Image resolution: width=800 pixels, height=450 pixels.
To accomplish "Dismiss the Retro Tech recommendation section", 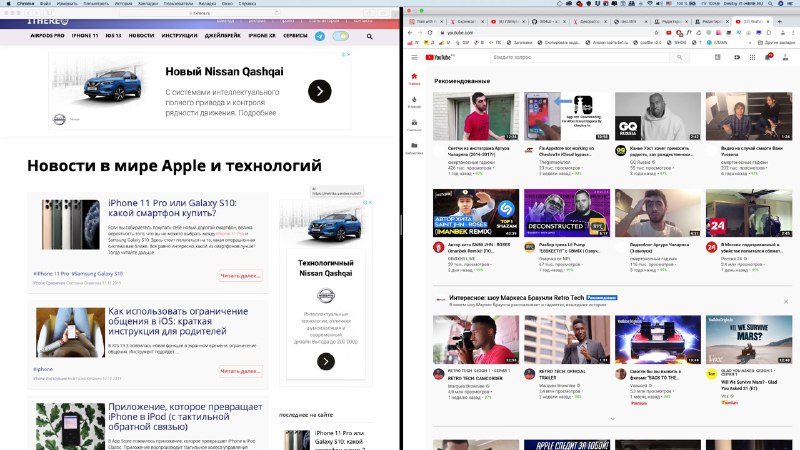I will coord(786,302).
